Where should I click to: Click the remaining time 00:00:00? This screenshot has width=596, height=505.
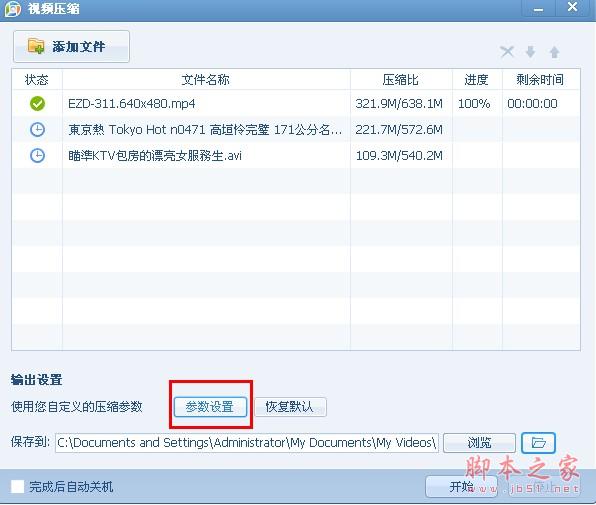[532, 104]
